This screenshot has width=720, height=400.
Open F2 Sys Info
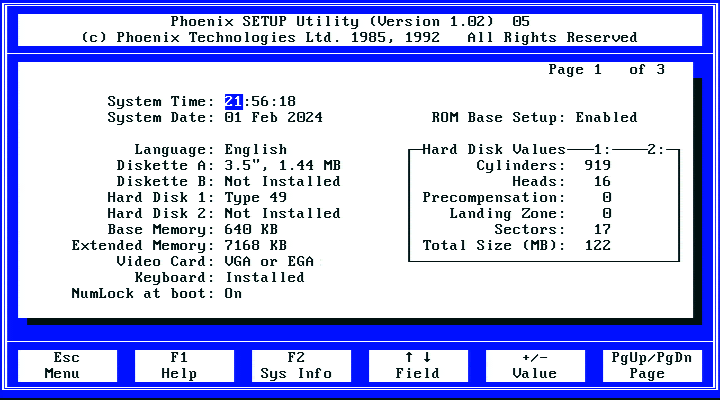point(301,366)
